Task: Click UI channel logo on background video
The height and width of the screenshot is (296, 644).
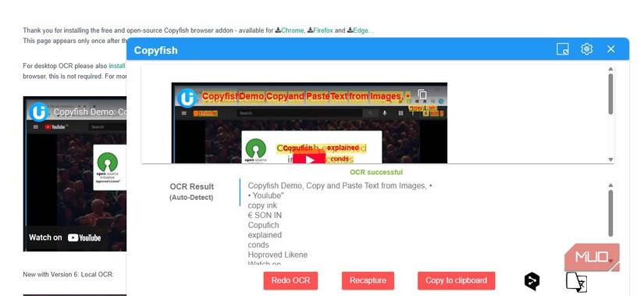Action: 38,112
